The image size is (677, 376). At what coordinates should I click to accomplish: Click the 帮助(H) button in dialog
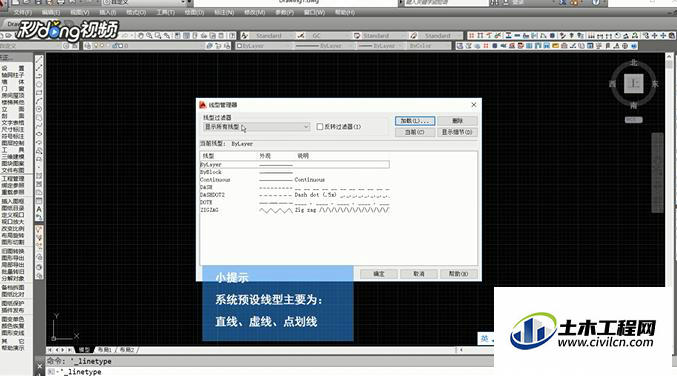coord(459,274)
